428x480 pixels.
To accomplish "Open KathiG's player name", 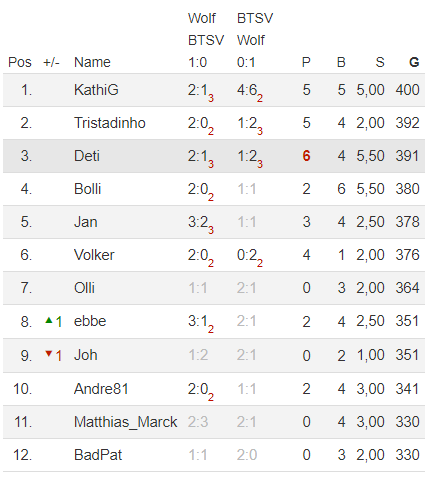I will tap(96, 90).
